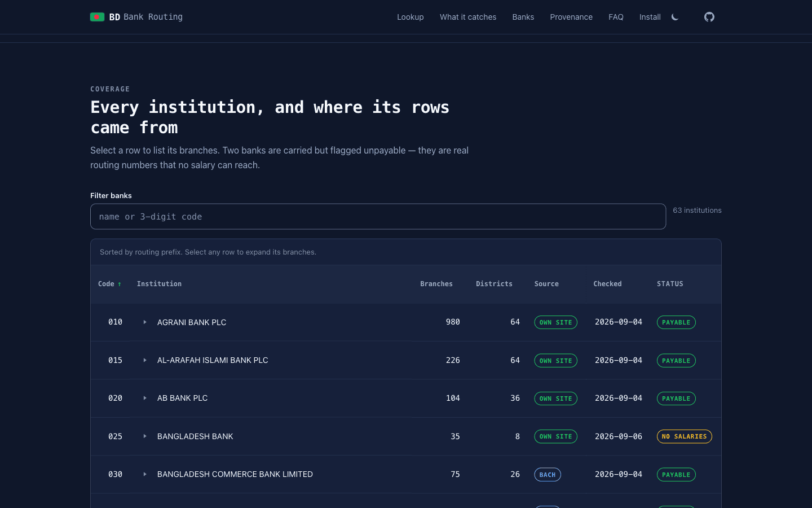Click code 025 cell
Image resolution: width=812 pixels, height=508 pixels.
pyautogui.click(x=115, y=436)
